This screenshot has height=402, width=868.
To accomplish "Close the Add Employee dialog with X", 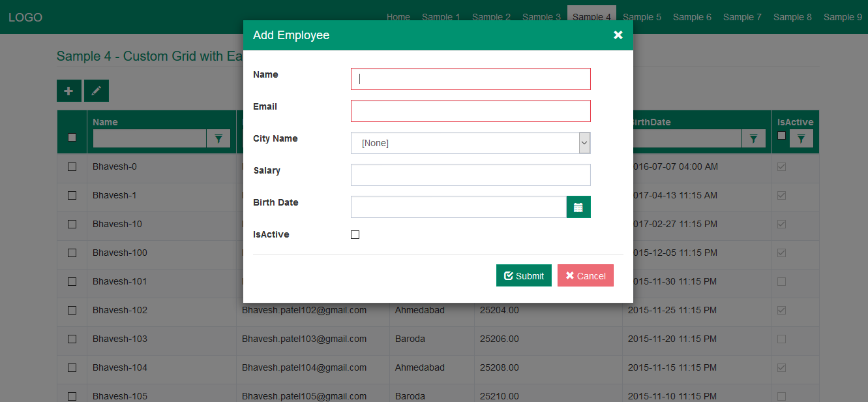I will coord(618,35).
